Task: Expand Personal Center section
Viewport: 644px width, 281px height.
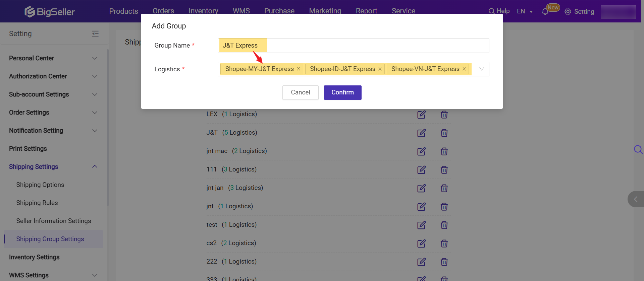Action: [95, 58]
